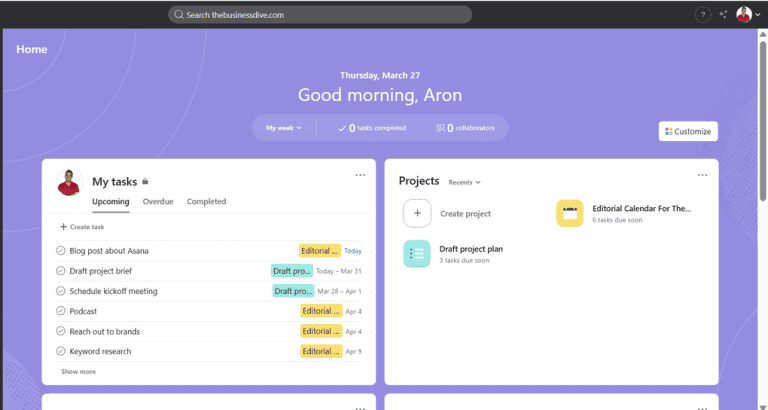Click the profile photo in My tasks
The image size is (768, 410).
[x=69, y=183]
